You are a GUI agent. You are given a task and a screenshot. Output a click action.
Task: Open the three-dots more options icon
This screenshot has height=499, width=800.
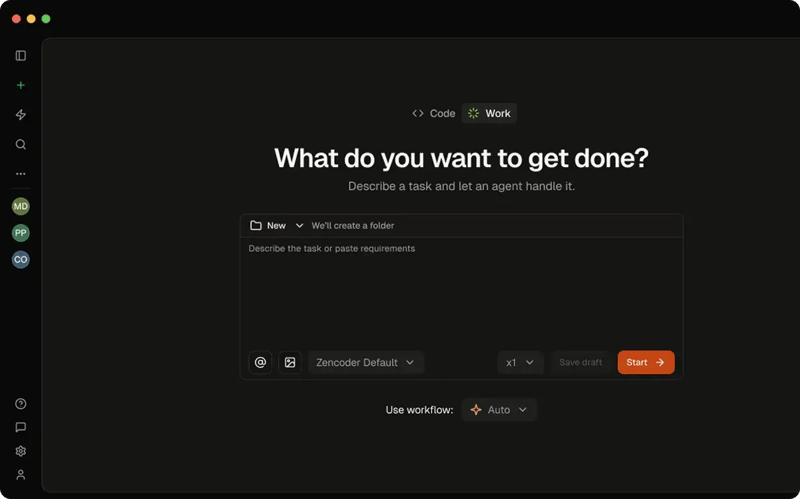(20, 174)
